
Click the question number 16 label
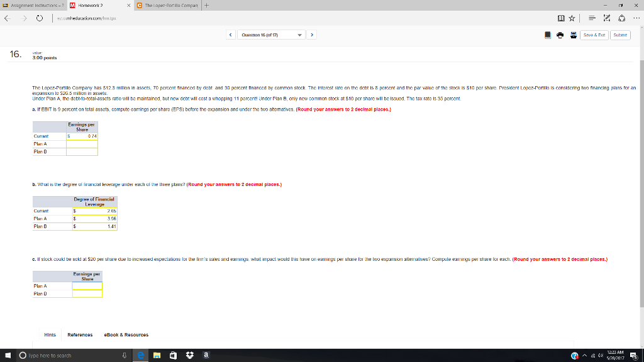(x=15, y=54)
